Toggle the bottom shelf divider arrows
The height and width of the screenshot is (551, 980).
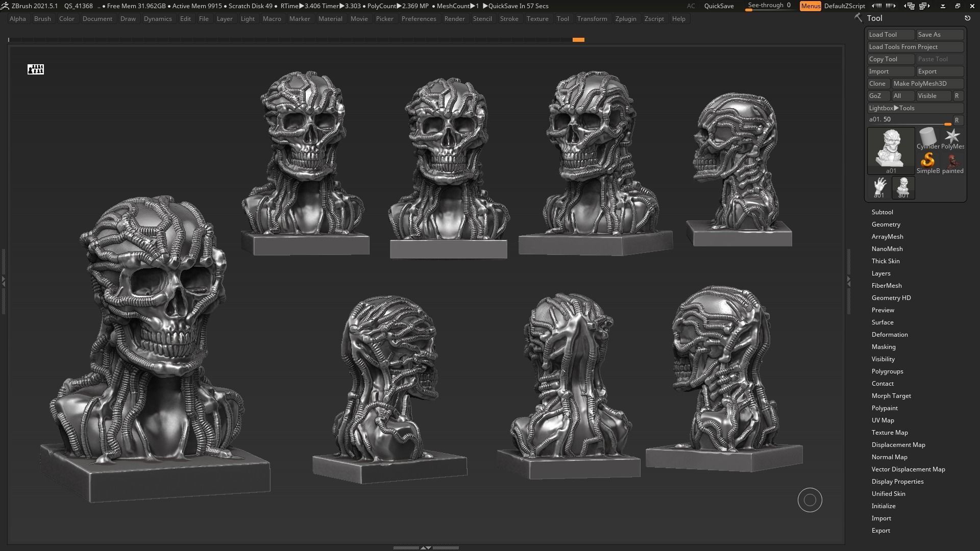pos(425,547)
